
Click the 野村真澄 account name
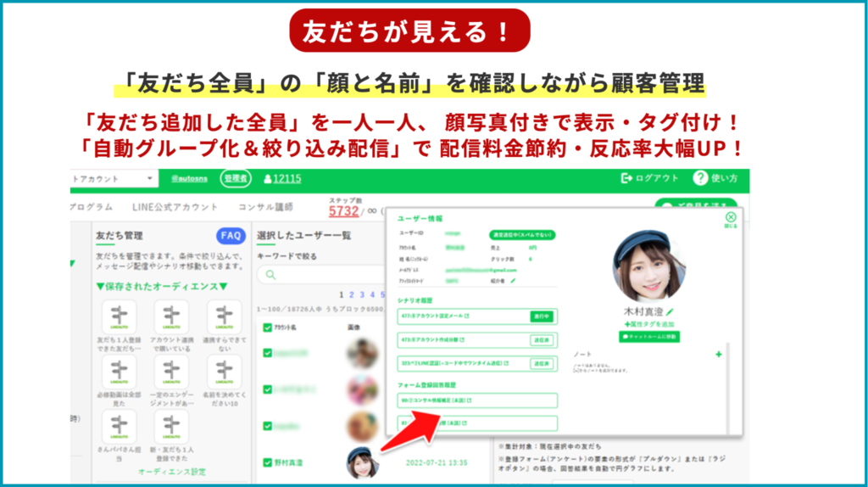coord(288,462)
